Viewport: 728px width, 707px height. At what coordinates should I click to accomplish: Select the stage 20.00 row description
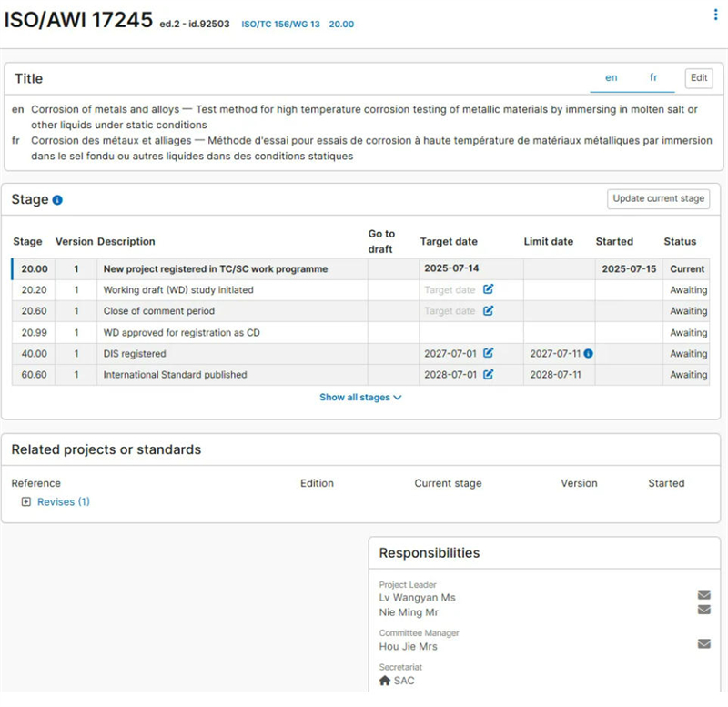(216, 269)
